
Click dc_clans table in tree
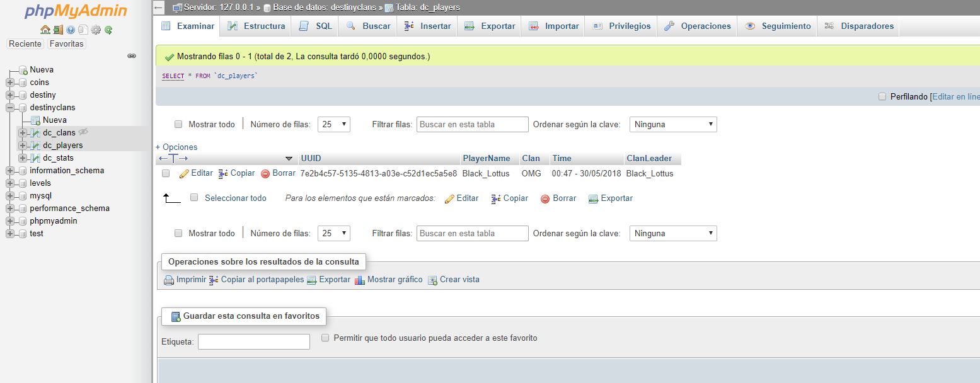[59, 133]
